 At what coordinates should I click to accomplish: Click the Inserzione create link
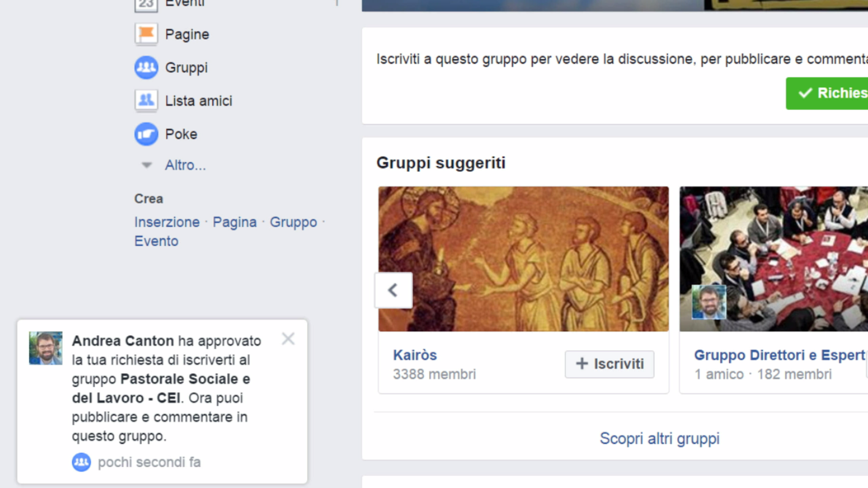167,222
